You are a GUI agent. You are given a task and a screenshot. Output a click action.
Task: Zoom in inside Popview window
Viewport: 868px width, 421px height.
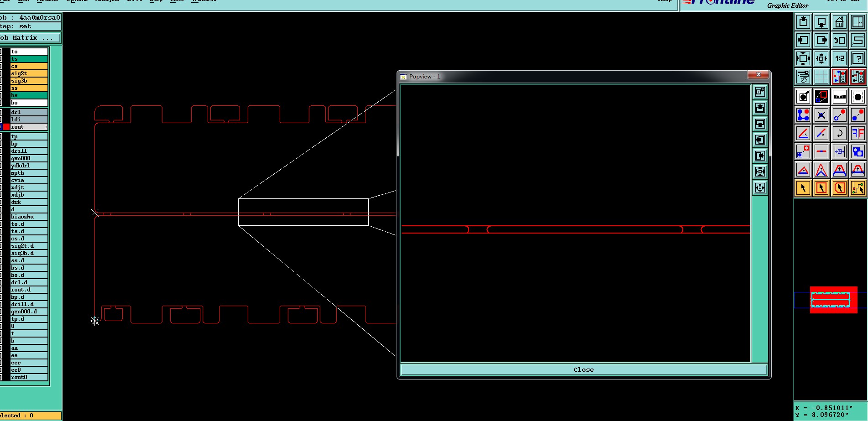pyautogui.click(x=760, y=172)
